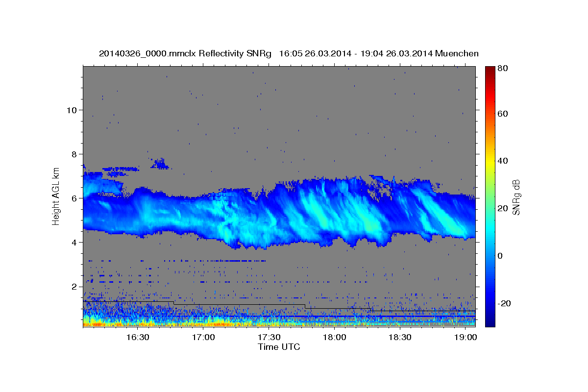This screenshot has height=392, width=588.
Task: Click the height tick label 6
Action: (x=75, y=198)
